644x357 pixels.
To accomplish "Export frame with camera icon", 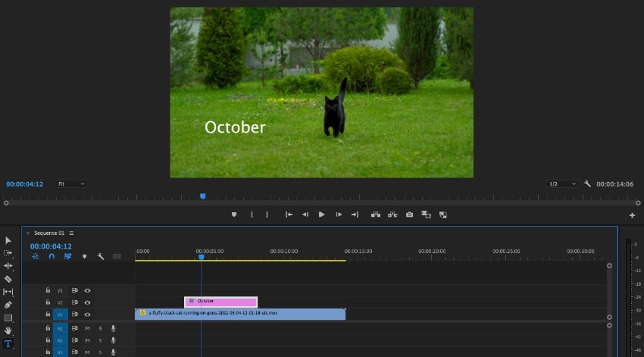I will tap(409, 215).
